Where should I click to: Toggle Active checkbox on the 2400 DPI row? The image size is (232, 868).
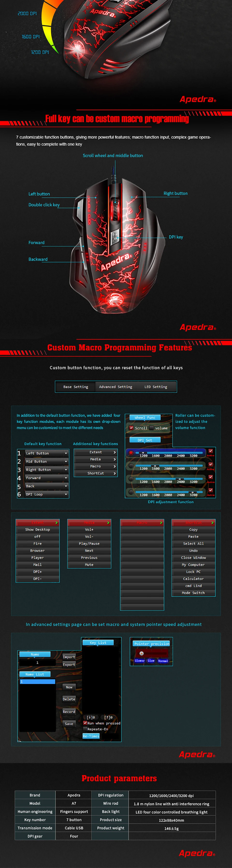pyautogui.click(x=210, y=477)
